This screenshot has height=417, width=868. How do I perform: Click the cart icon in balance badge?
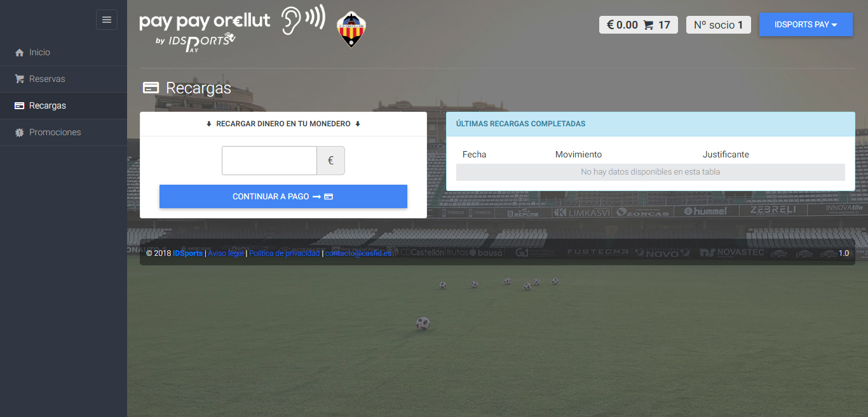(x=648, y=25)
